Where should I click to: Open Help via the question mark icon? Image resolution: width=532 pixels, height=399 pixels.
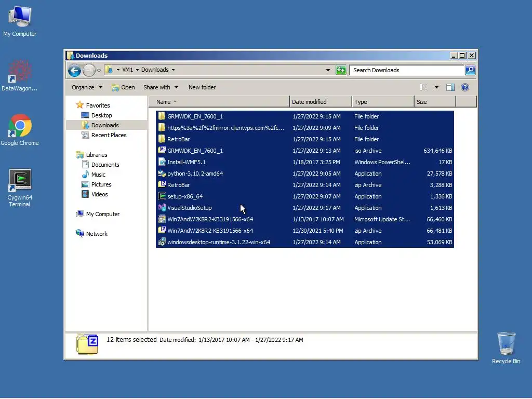465,87
